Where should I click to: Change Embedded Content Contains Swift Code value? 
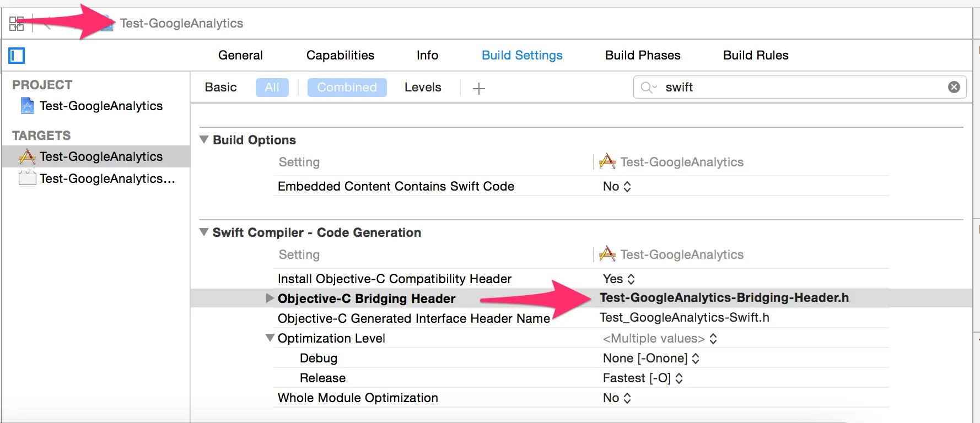point(617,186)
